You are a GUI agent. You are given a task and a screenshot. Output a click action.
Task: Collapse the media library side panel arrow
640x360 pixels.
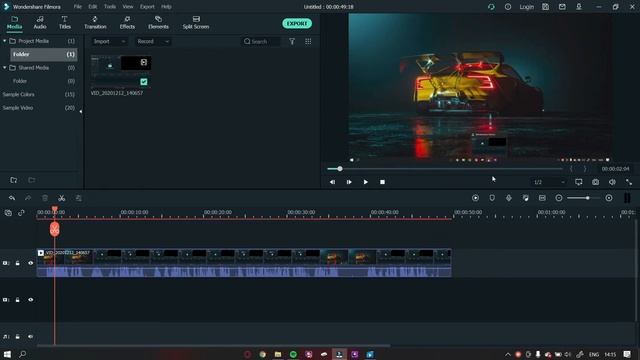point(80,111)
